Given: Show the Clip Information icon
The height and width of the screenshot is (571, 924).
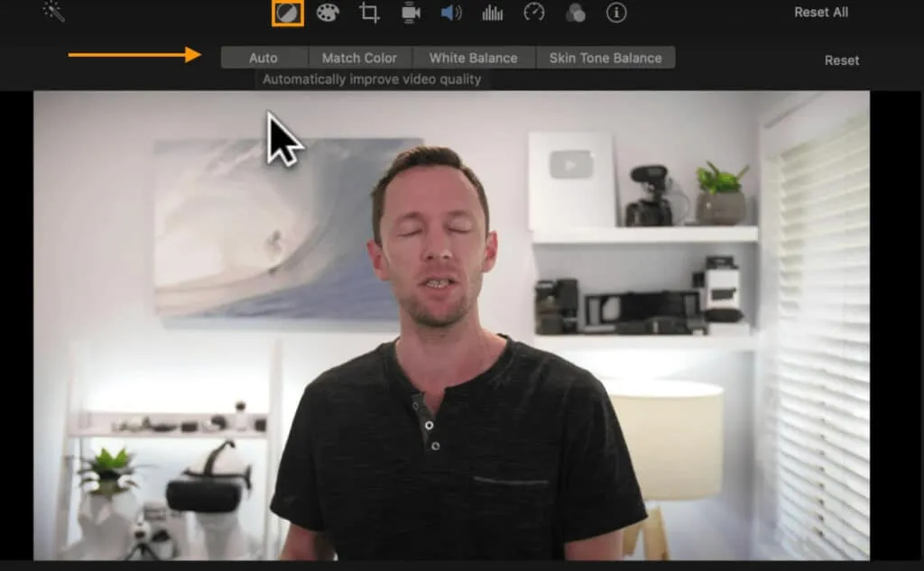Looking at the screenshot, I should [x=616, y=13].
